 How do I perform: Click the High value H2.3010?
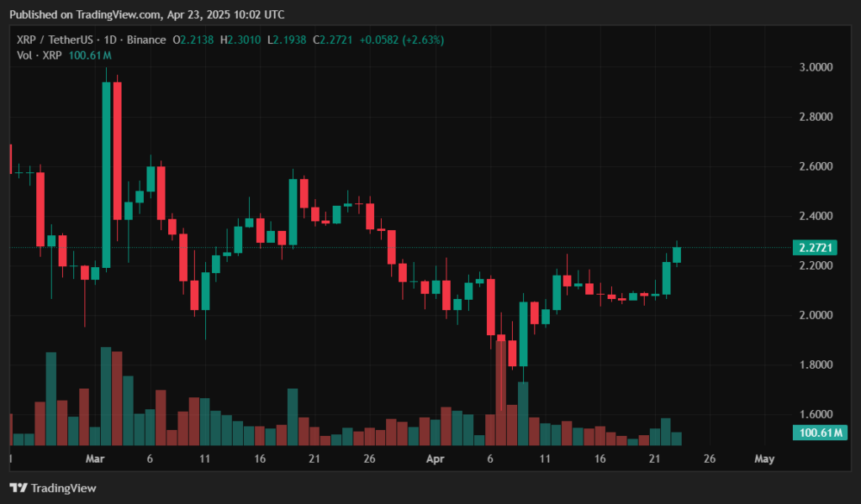(240, 40)
